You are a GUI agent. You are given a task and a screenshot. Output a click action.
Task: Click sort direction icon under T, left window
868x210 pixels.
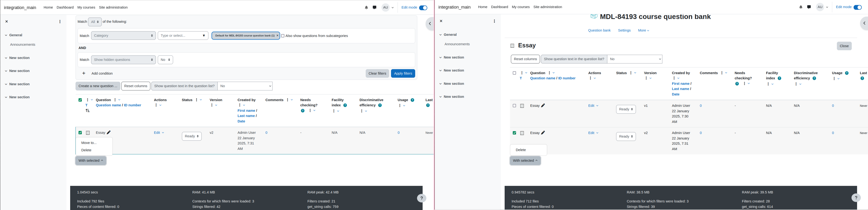click(x=88, y=111)
